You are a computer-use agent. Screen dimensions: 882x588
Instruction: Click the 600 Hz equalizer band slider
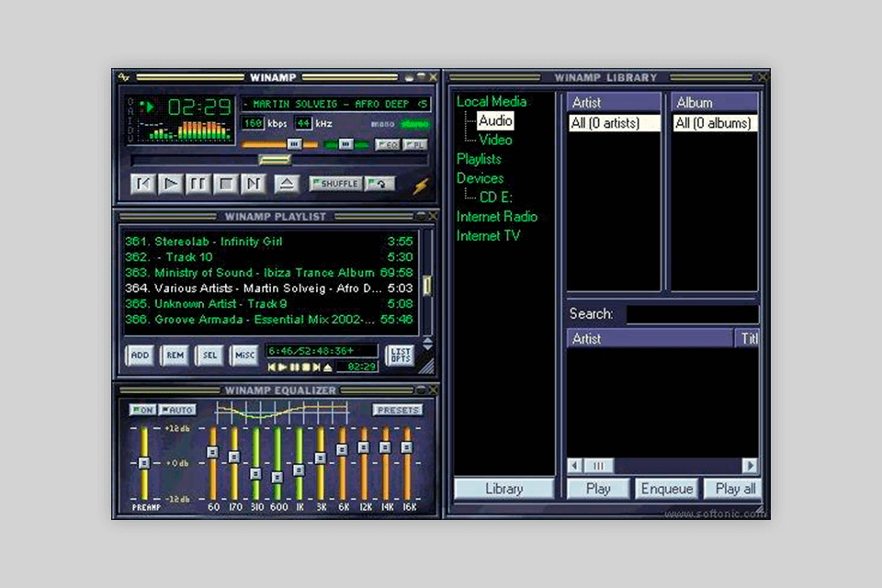coord(277,477)
